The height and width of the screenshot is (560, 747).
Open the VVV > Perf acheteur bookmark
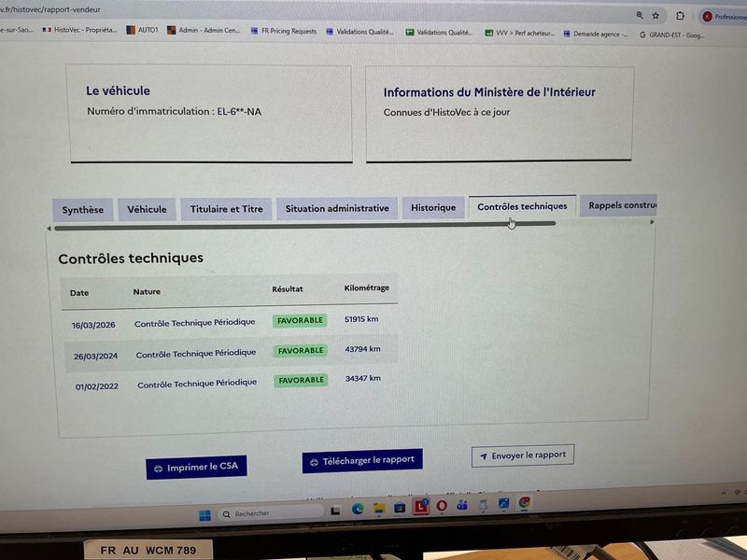pos(520,34)
